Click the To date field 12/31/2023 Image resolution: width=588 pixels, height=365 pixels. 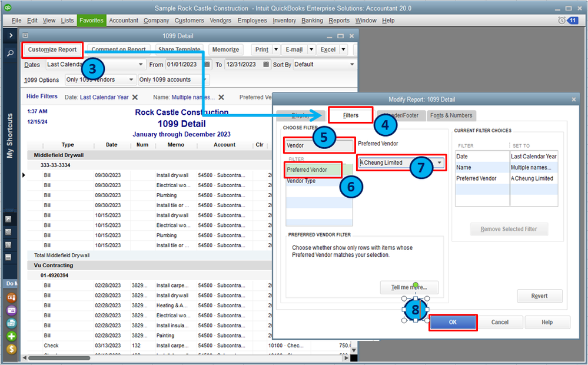click(x=243, y=65)
